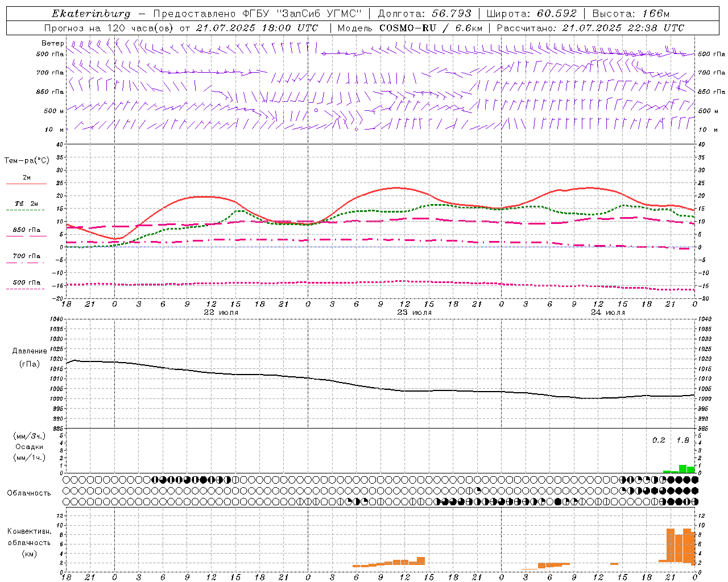Click the '10 м' wind level label at left
This screenshot has width=728, height=582.
[x=55, y=130]
